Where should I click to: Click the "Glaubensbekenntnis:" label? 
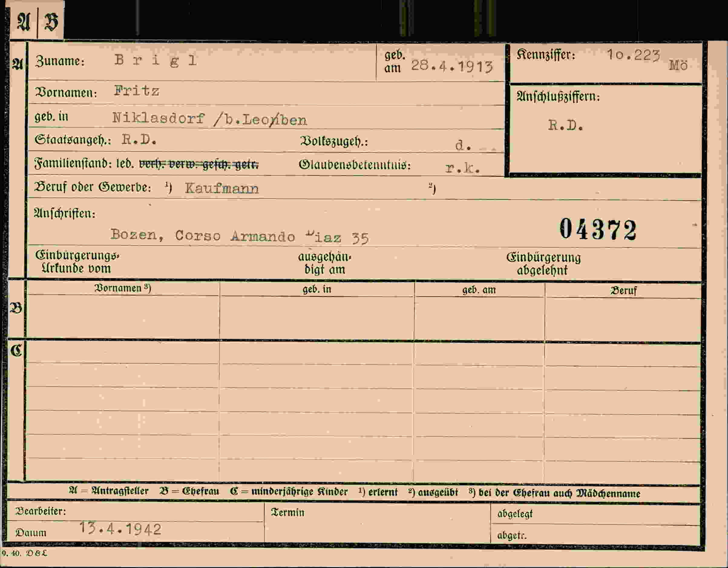pos(355,165)
